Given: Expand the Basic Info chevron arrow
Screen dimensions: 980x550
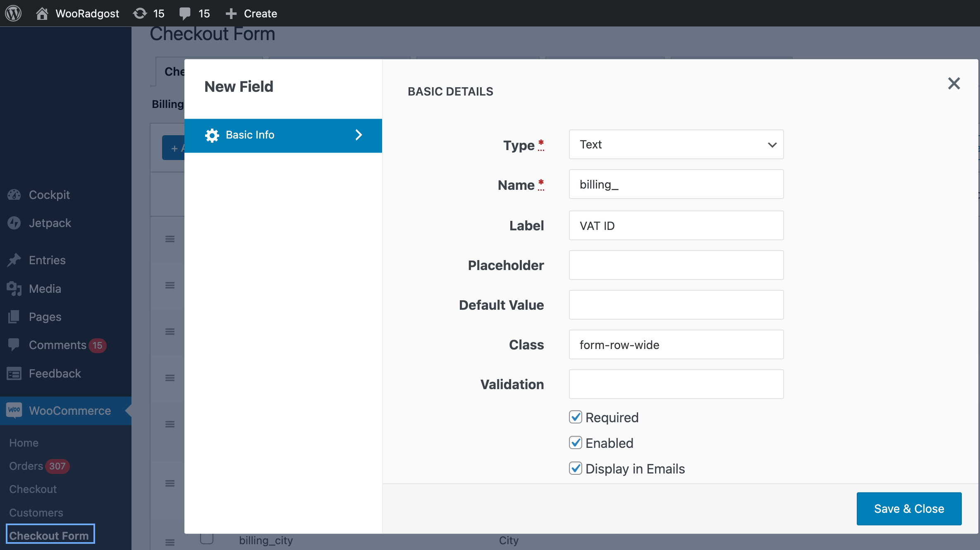Looking at the screenshot, I should 359,135.
